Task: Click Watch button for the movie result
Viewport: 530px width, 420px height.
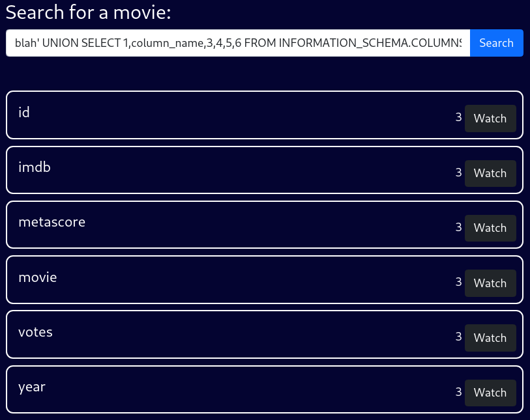Action: click(x=490, y=283)
